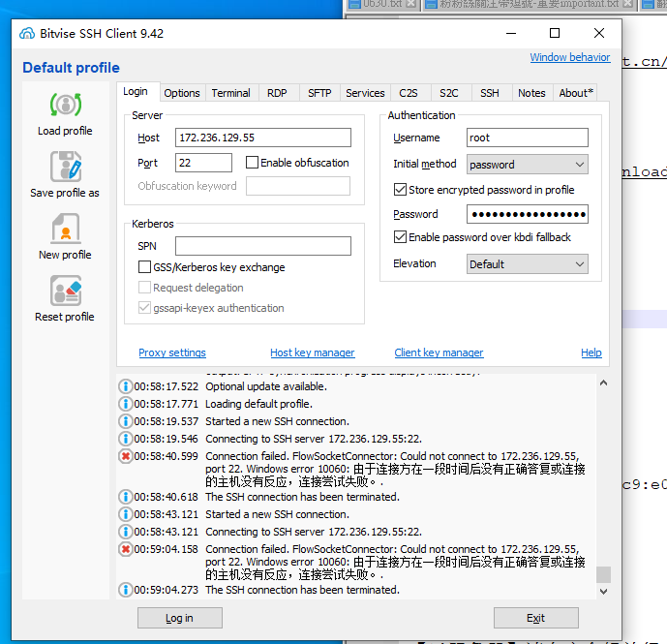
Task: Expand the Elevation dropdown
Action: click(528, 263)
